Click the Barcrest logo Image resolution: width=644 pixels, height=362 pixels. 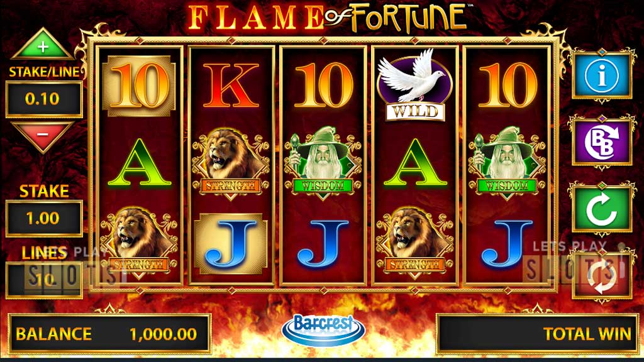click(x=323, y=329)
